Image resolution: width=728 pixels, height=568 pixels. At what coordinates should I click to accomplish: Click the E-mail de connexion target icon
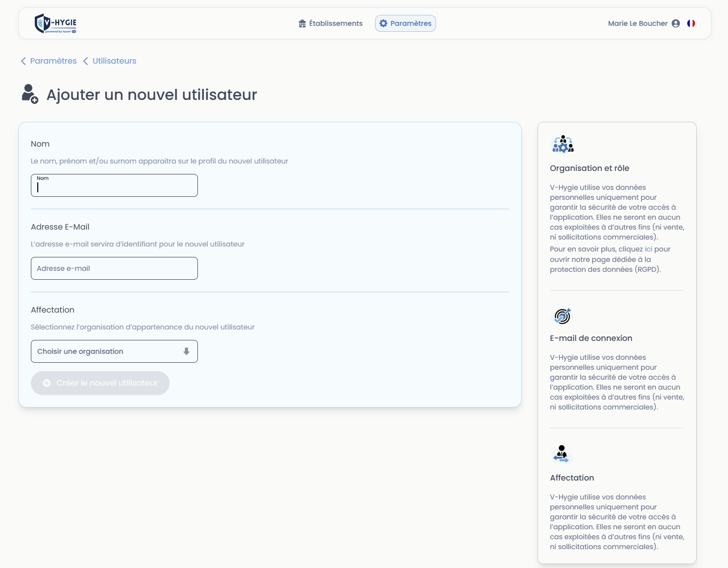click(562, 316)
